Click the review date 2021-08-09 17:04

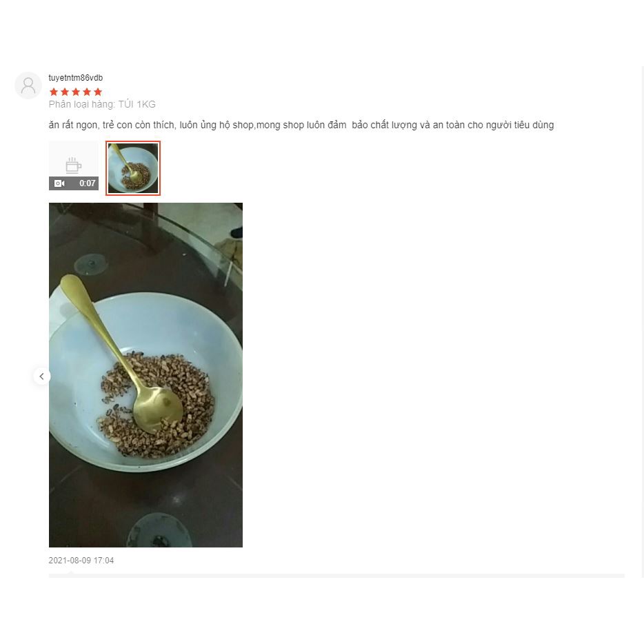pyautogui.click(x=81, y=560)
